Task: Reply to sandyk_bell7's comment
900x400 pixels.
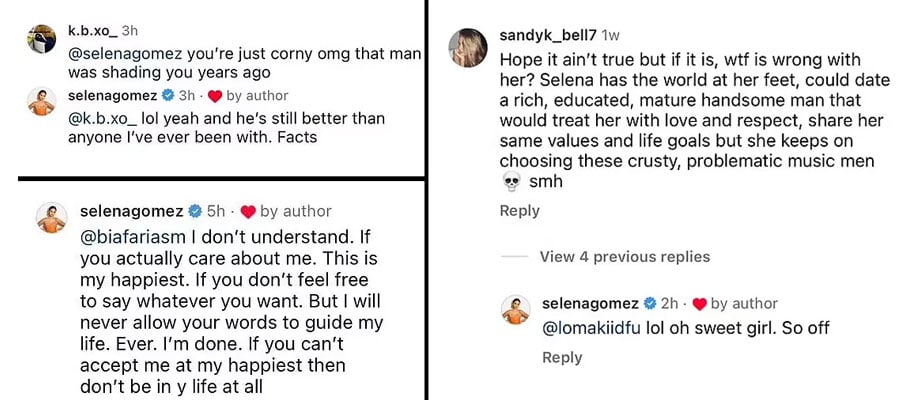Action: [519, 211]
